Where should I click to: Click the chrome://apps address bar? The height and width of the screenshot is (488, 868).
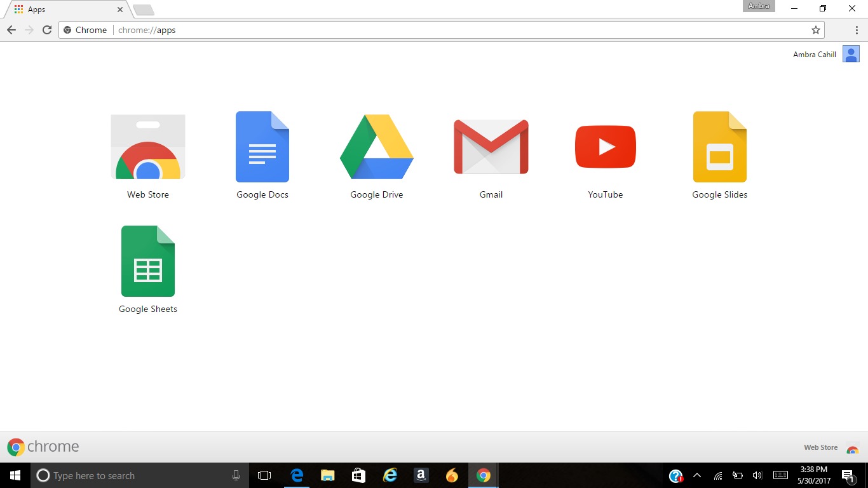[x=445, y=30]
